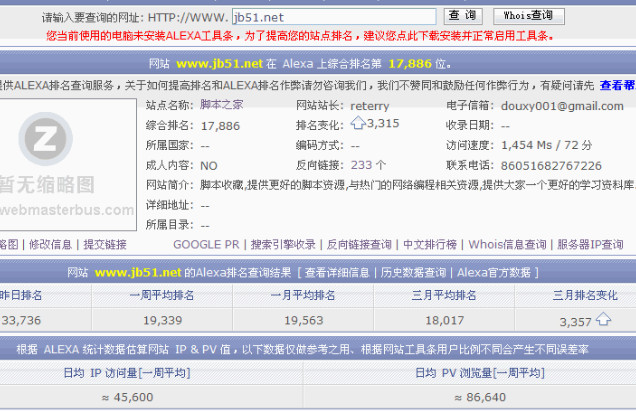Click the 三月平均排名 column header
The width and height of the screenshot is (636, 411).
coord(444,295)
